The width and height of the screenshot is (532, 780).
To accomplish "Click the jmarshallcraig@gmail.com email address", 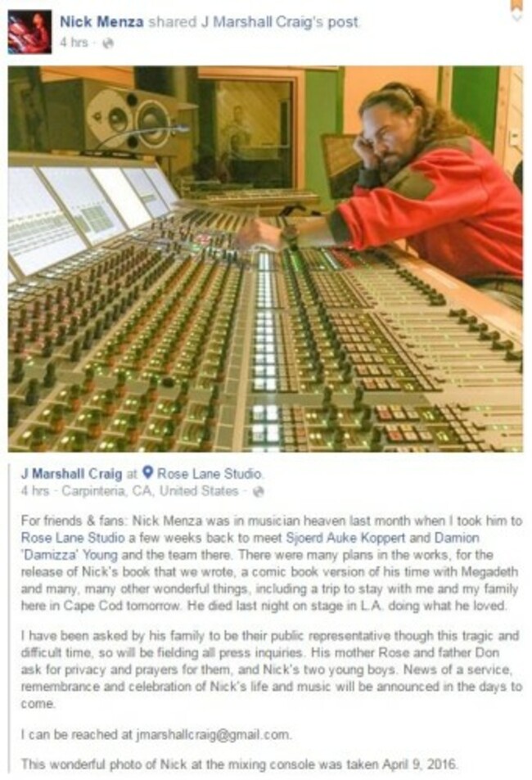I will click(212, 734).
